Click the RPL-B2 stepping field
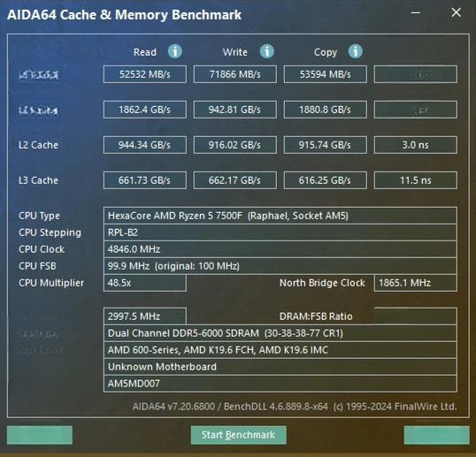This screenshot has width=476, height=457. 280,232
